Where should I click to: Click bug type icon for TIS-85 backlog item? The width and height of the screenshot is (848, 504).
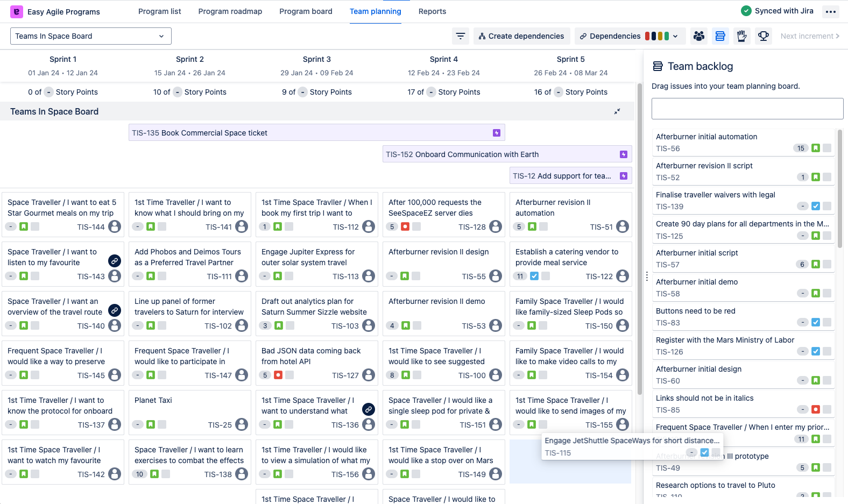pyautogui.click(x=816, y=409)
